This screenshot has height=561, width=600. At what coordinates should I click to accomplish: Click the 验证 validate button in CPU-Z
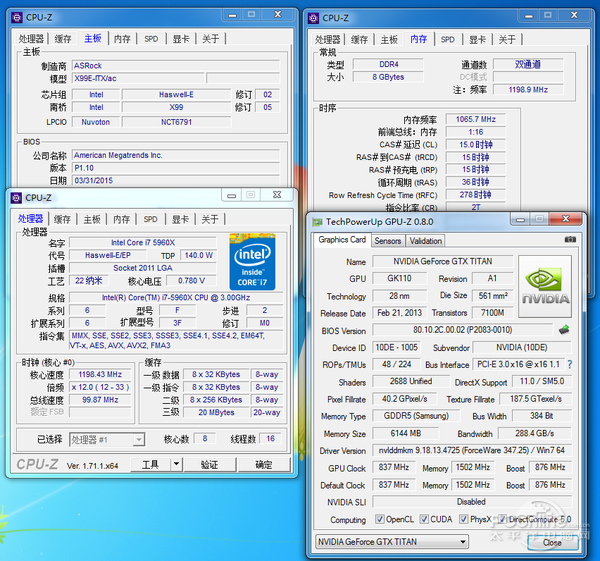click(x=209, y=465)
